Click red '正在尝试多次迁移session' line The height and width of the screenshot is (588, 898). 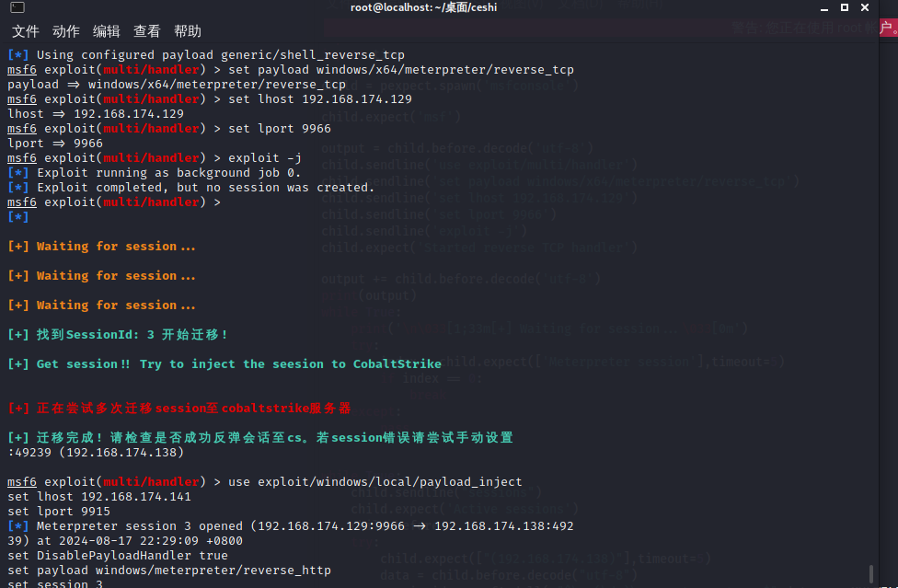point(179,409)
